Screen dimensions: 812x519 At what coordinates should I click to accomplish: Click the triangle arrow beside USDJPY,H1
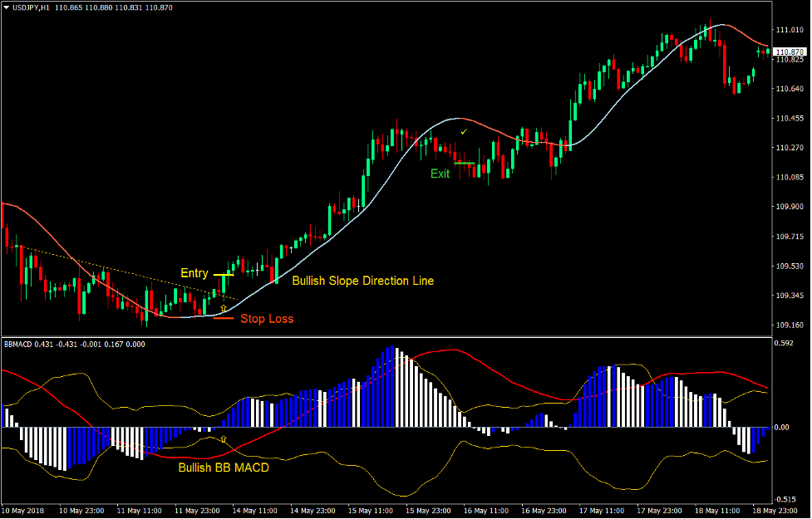point(7,7)
